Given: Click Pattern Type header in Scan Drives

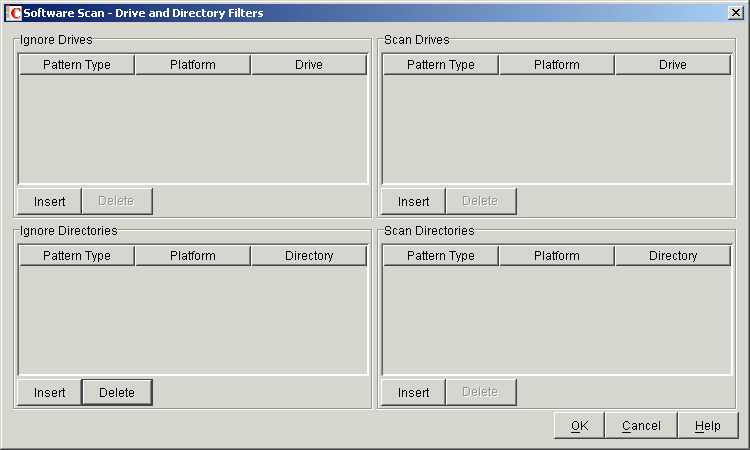Looking at the screenshot, I should (x=441, y=65).
